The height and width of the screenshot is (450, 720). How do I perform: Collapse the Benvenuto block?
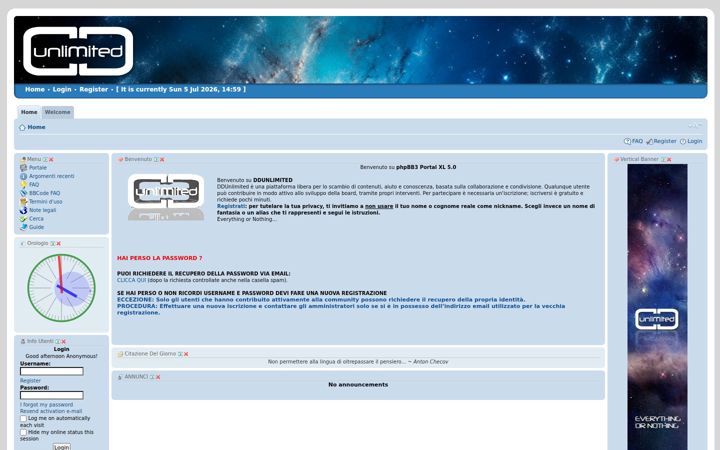(156, 160)
